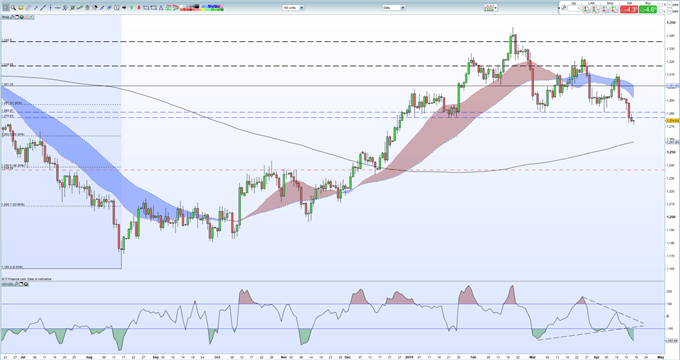Image resolution: width=680 pixels, height=360 pixels.
Task: Select the triangle shape drawing tool
Action: pos(161,8)
